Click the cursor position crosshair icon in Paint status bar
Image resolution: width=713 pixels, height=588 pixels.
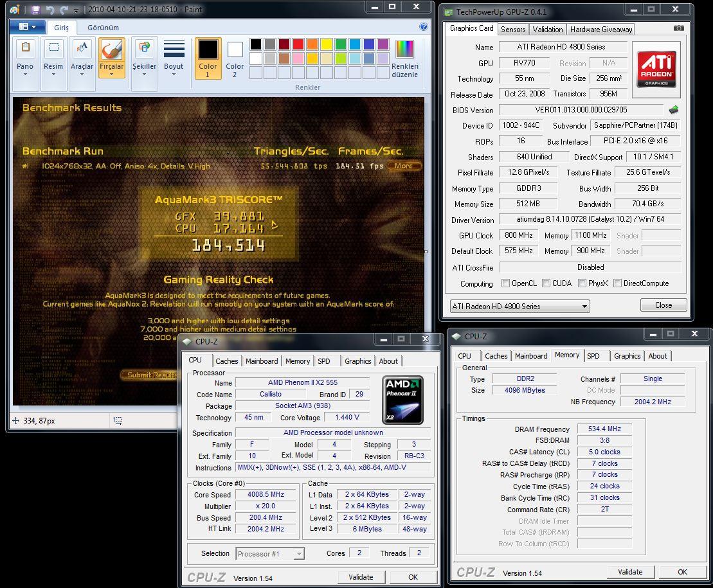(15, 421)
